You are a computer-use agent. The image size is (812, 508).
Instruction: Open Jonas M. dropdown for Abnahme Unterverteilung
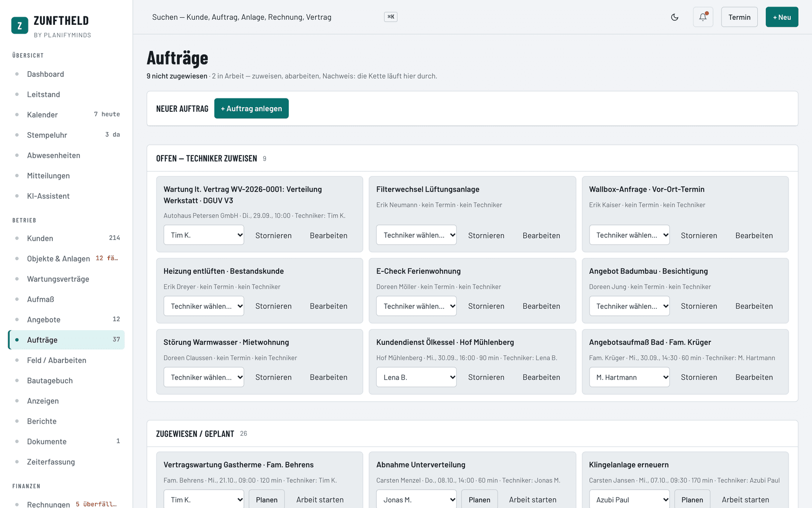tap(416, 500)
